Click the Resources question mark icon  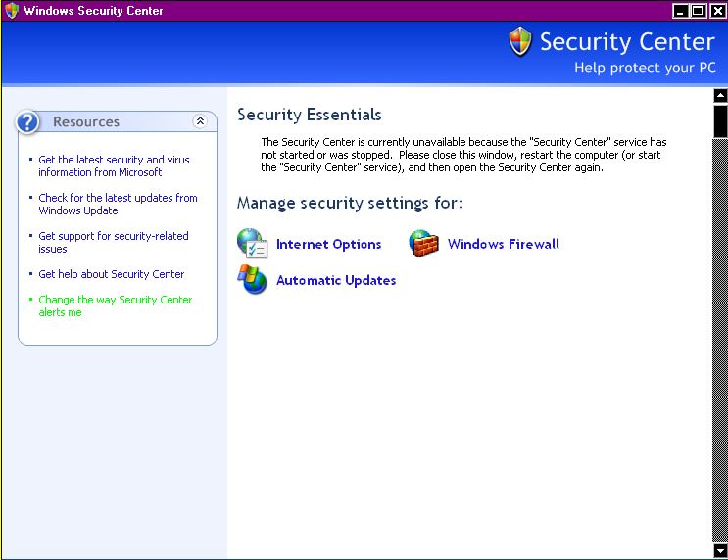pyautogui.click(x=27, y=122)
